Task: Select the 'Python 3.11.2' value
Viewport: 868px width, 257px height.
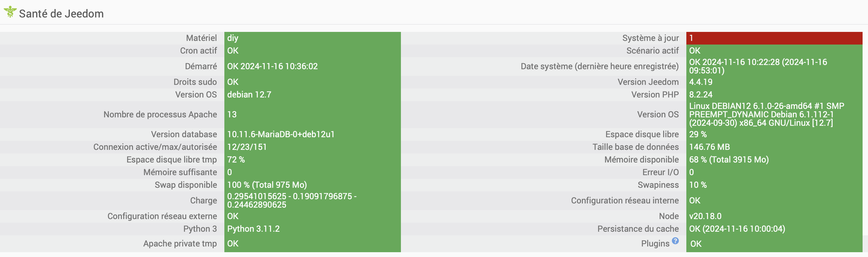Action: click(x=253, y=229)
